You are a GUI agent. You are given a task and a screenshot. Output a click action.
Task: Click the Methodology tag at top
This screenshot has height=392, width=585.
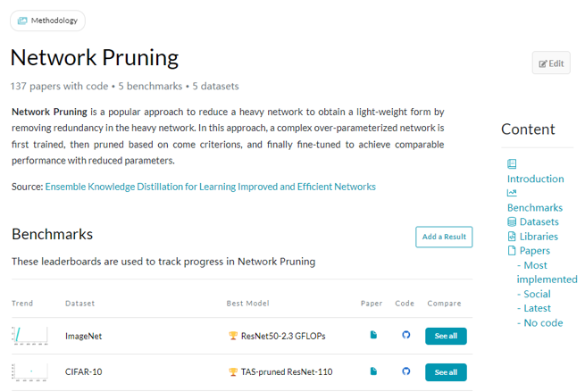(48, 21)
